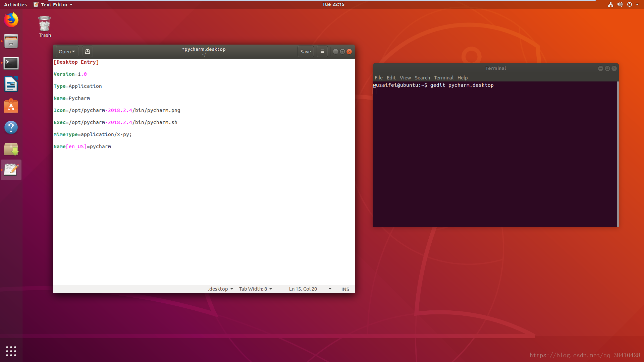Screen dimensions: 644x362
Task: Open the gedit hamburger menu
Action: 322,52
